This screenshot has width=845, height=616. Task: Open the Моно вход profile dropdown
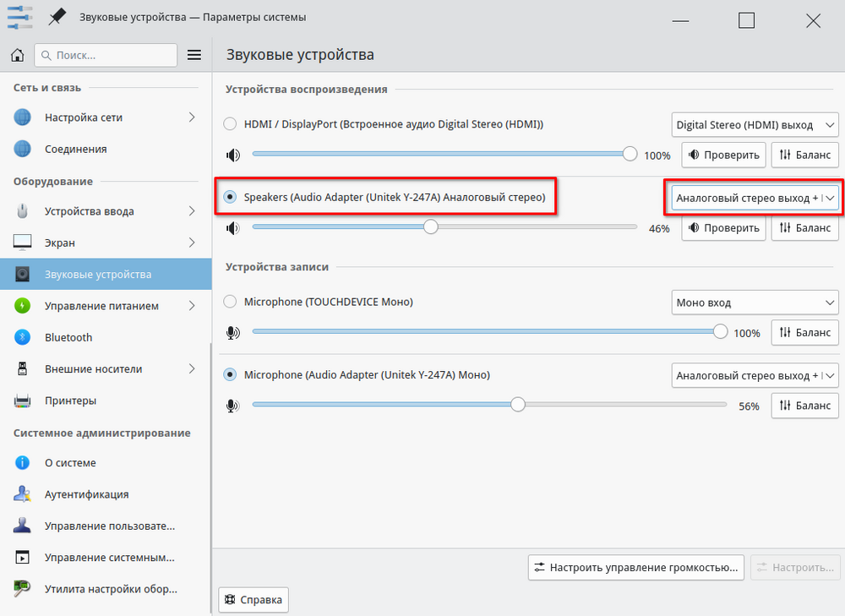click(x=755, y=303)
